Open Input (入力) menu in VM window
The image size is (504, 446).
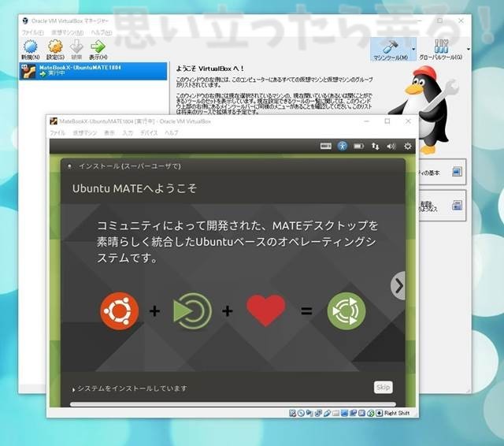click(x=128, y=133)
